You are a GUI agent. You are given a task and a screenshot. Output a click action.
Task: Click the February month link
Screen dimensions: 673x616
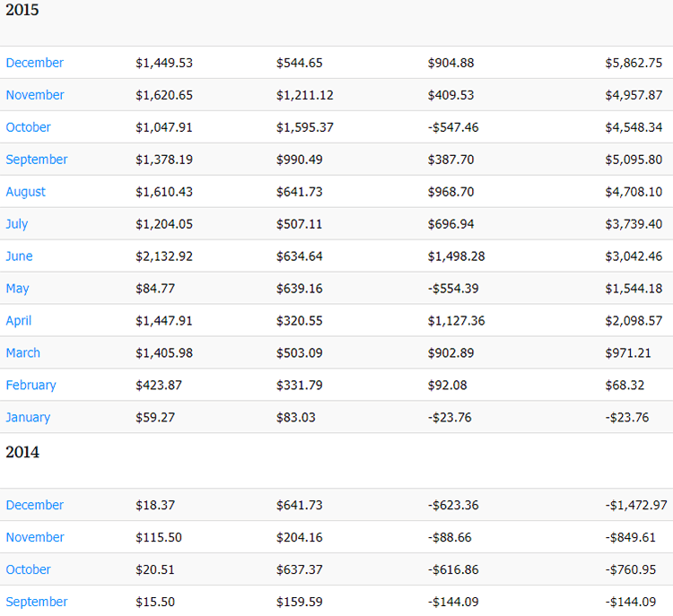point(31,386)
